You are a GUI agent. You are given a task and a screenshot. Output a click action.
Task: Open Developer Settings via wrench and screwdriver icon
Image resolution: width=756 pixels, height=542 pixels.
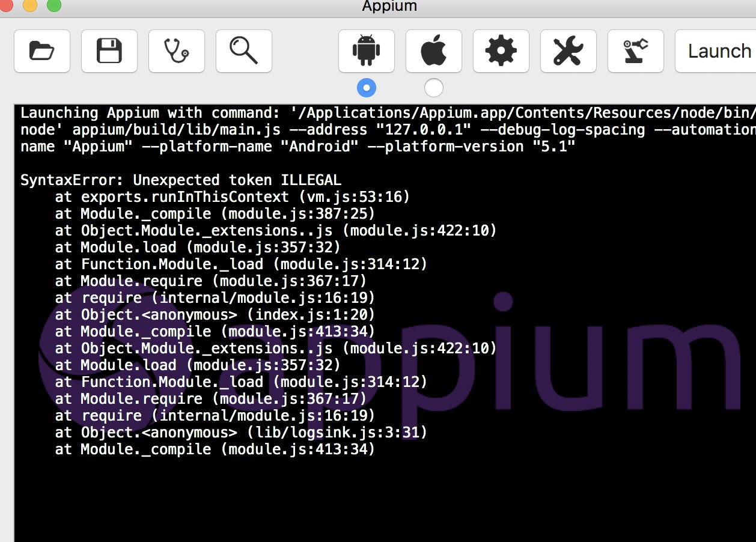(x=569, y=51)
